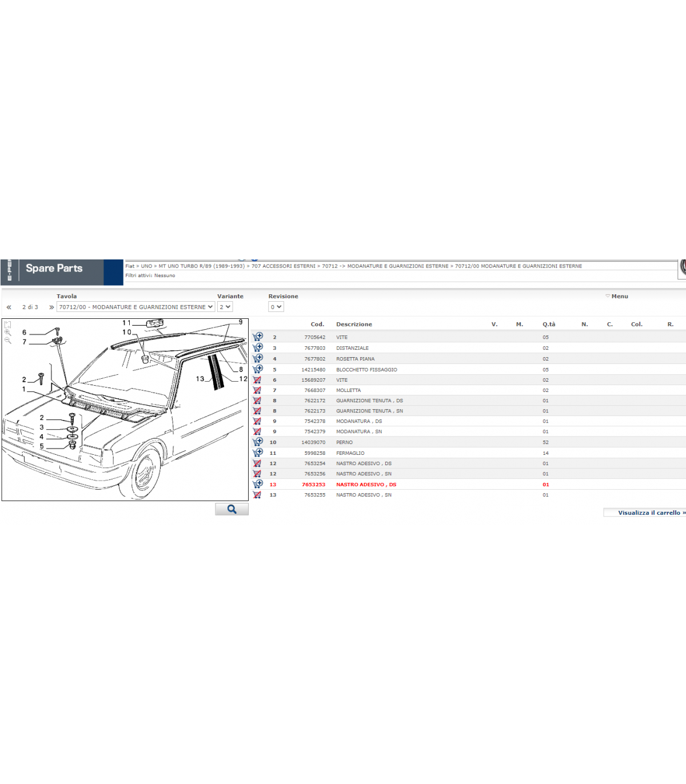Click crossed-out cart icon for MOLLETTA
Viewport: 686px width, 784px height.
(257, 390)
